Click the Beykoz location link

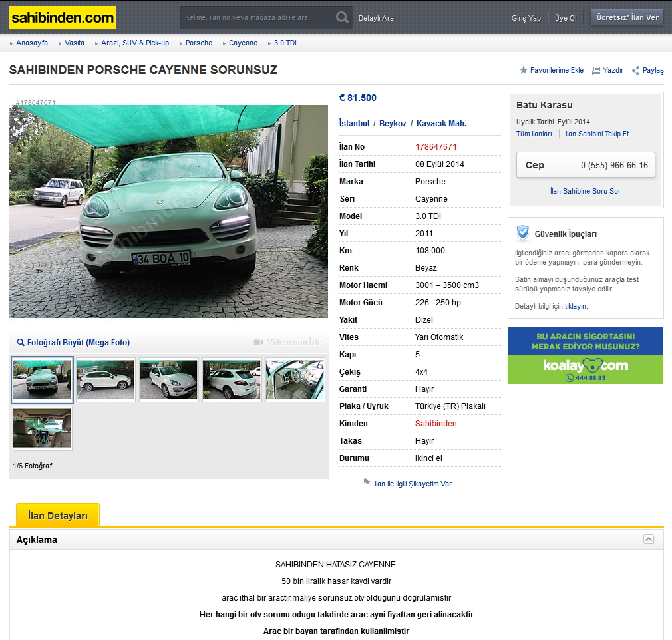(x=393, y=124)
